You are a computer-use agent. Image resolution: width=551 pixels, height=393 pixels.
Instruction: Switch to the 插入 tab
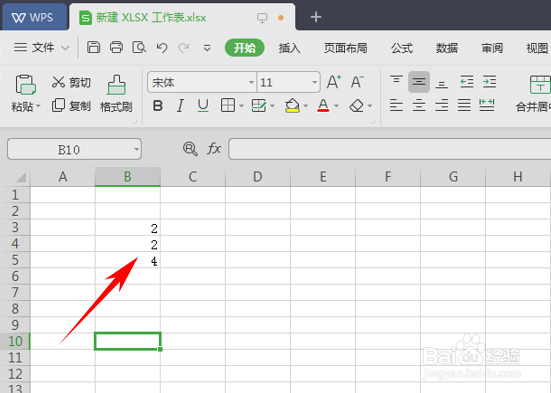pyautogui.click(x=290, y=48)
